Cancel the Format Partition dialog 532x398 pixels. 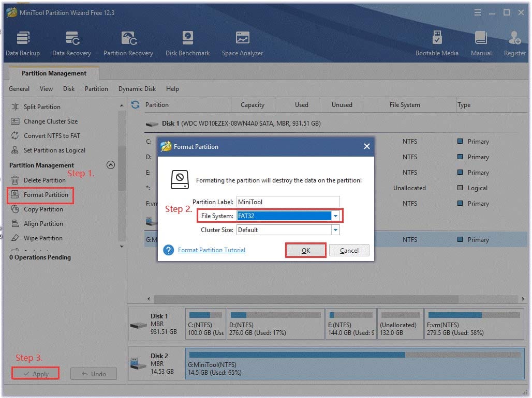[349, 251]
